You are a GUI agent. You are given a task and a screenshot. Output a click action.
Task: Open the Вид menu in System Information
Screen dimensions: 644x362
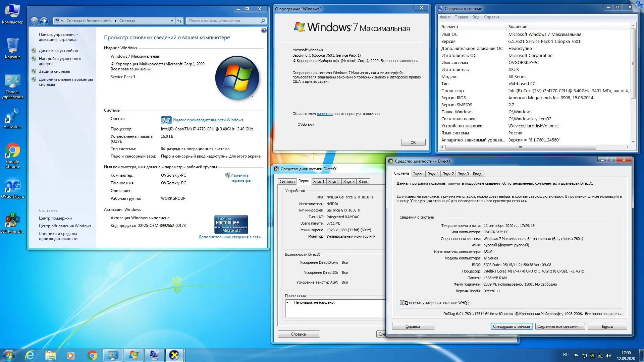476,17
